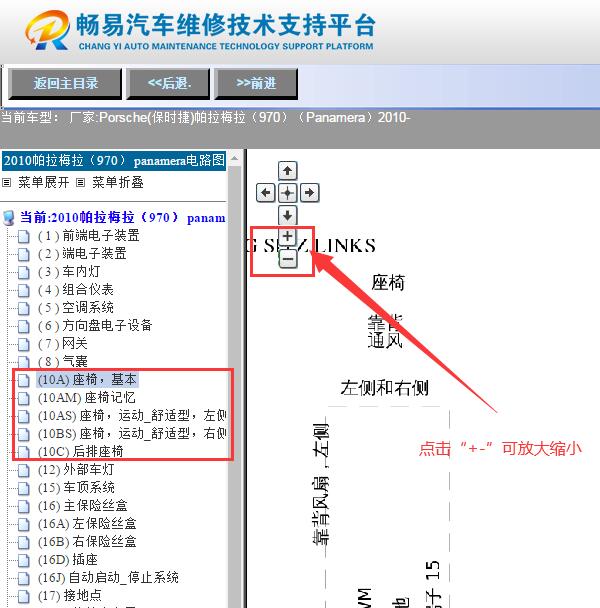Viewport: 600px width, 608px height.
Task: Click panel header 2010帕拉梅拉（970）panamera电路图
Action: pos(114,161)
